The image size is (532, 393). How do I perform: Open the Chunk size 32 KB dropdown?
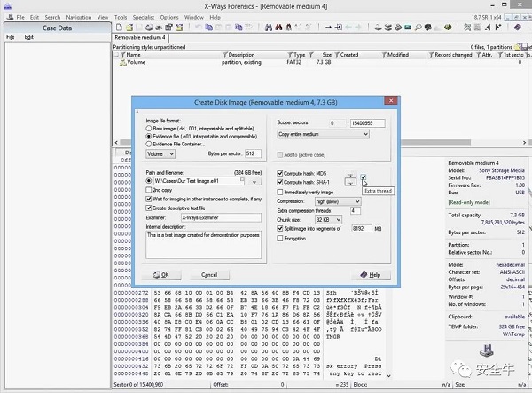click(328, 220)
